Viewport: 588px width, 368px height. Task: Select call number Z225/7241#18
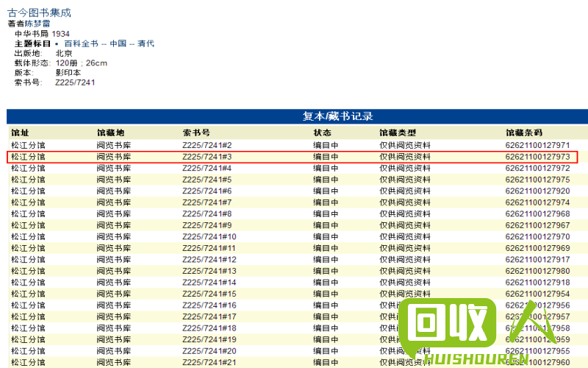pos(209,328)
